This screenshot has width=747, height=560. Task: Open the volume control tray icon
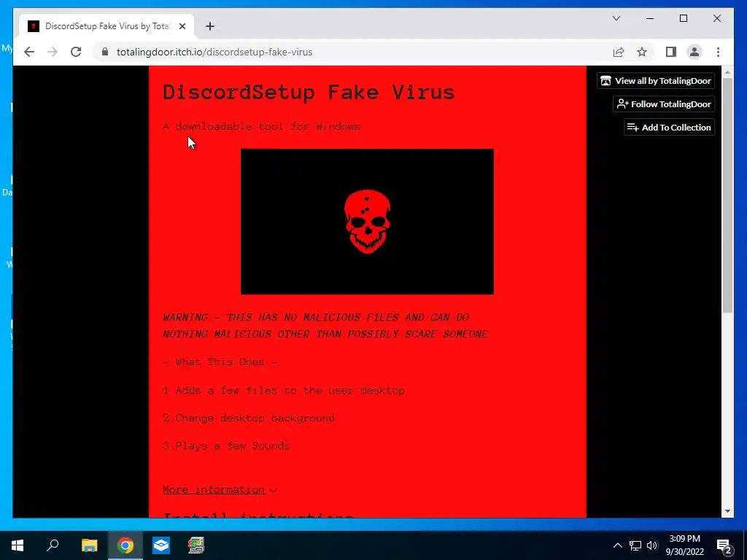point(652,545)
